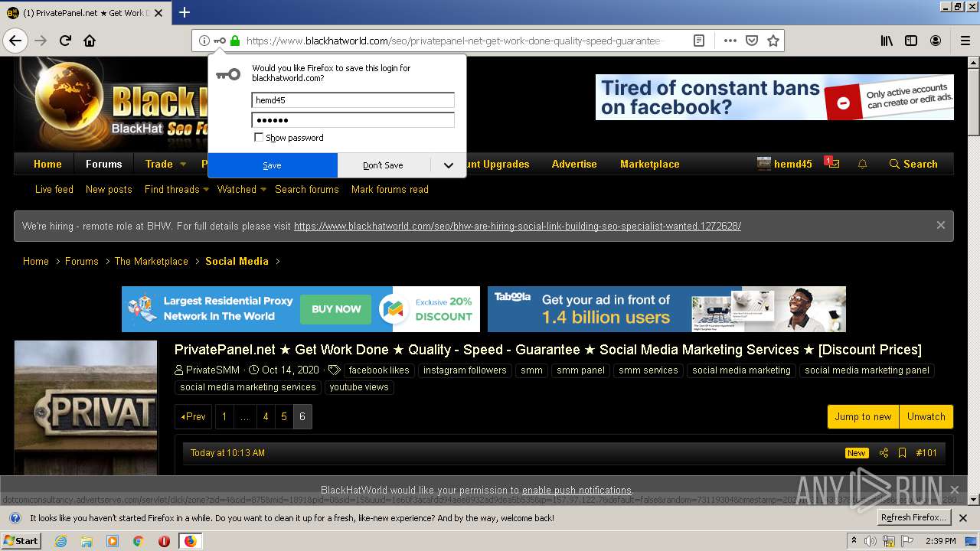980x551 pixels.
Task: Click the facebook likes tag
Action: (379, 370)
